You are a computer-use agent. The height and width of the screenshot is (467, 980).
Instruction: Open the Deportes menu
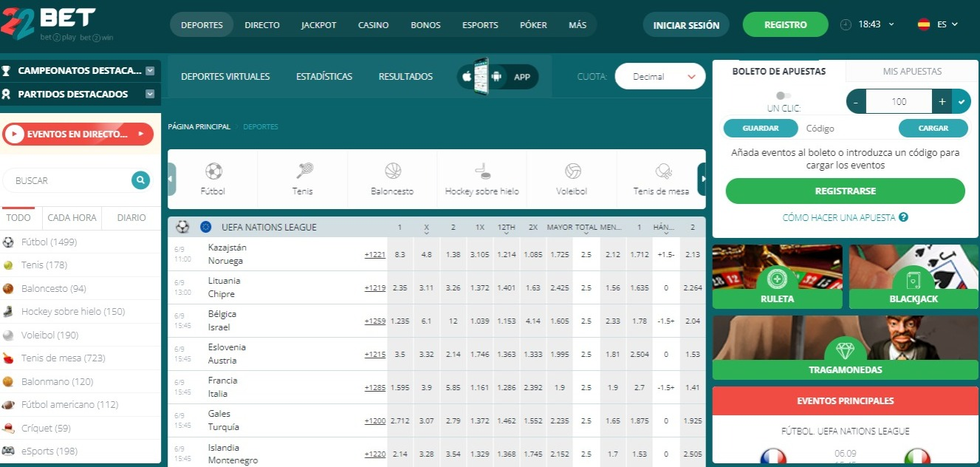coord(202,25)
